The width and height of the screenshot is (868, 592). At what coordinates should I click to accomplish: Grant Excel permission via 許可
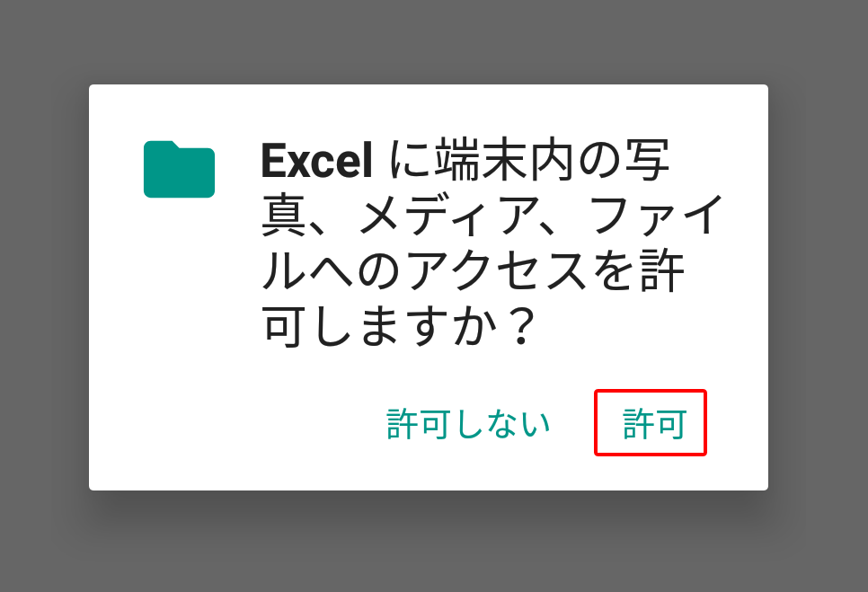(651, 423)
